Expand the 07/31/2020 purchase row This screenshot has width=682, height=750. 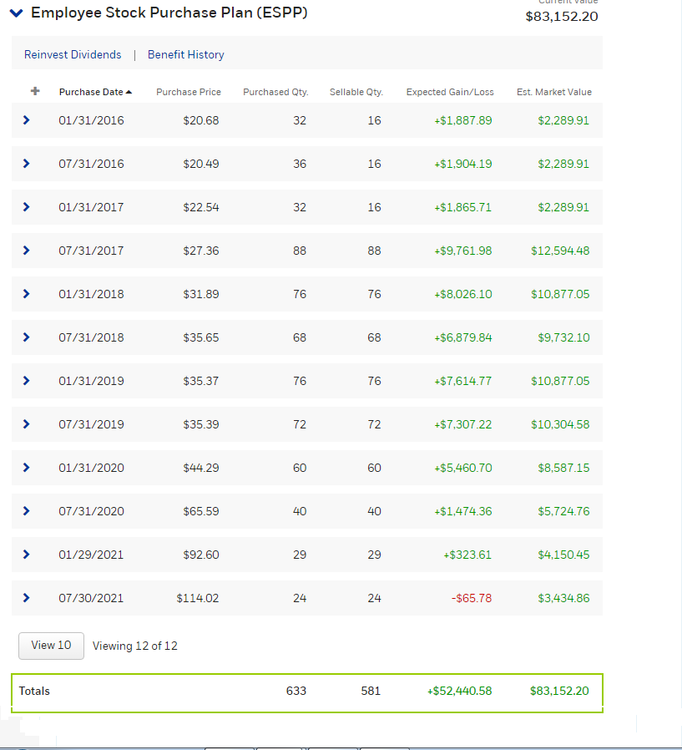click(x=26, y=511)
